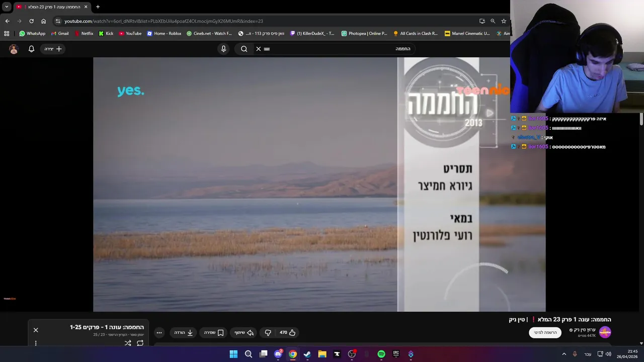This screenshot has height=362, width=644.
Task: Open the KillerDudeX Twitch bookmark
Action: pos(312,34)
